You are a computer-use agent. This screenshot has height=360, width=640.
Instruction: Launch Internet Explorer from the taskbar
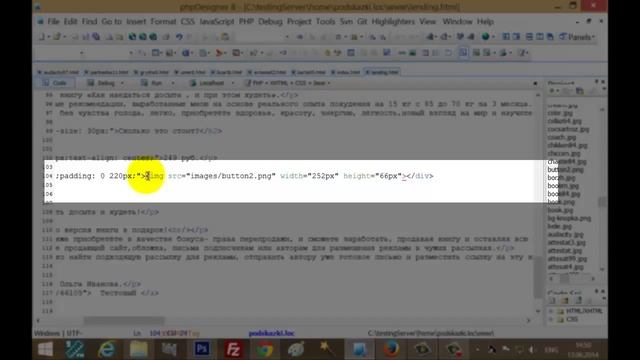(x=106, y=349)
